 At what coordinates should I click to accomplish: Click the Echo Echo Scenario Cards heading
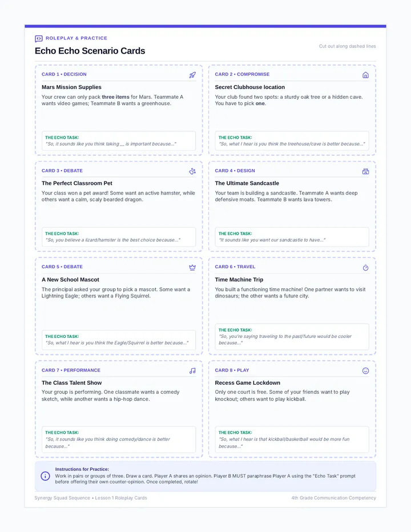coord(90,51)
